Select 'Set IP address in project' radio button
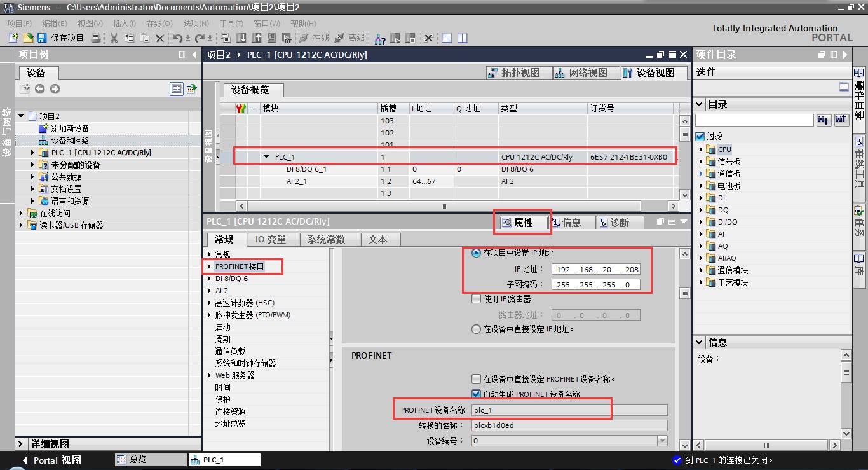This screenshot has width=868, height=470. tap(476, 253)
